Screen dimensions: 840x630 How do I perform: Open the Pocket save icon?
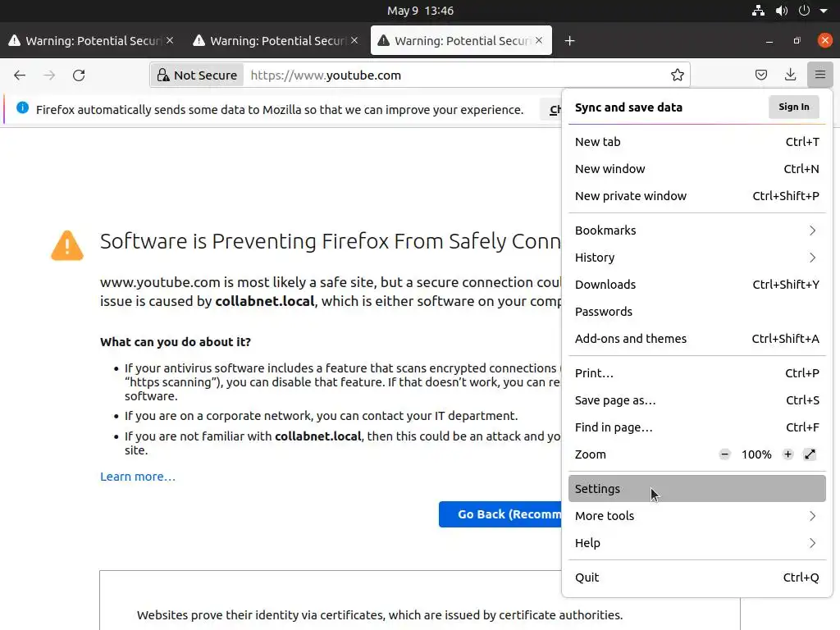click(761, 75)
